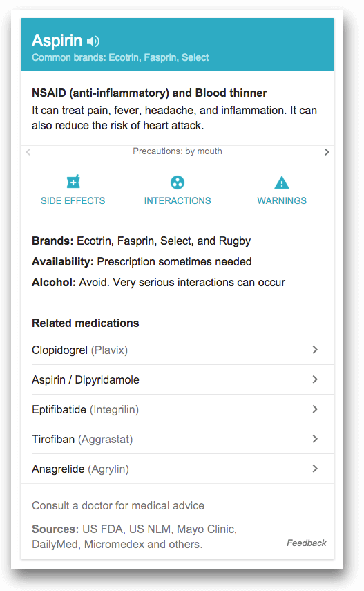The width and height of the screenshot is (364, 591).
Task: Select the SIDE EFFECTS tab label
Action: pos(73,200)
